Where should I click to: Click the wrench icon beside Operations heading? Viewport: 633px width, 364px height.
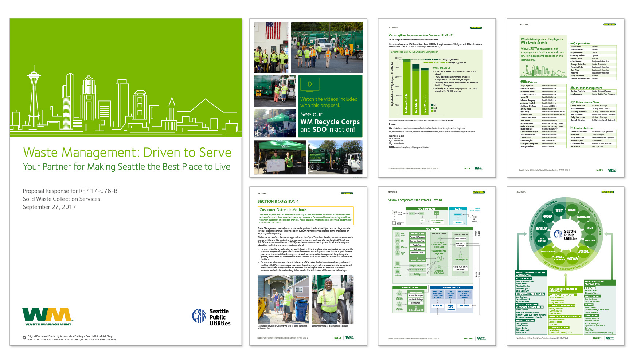(x=573, y=43)
